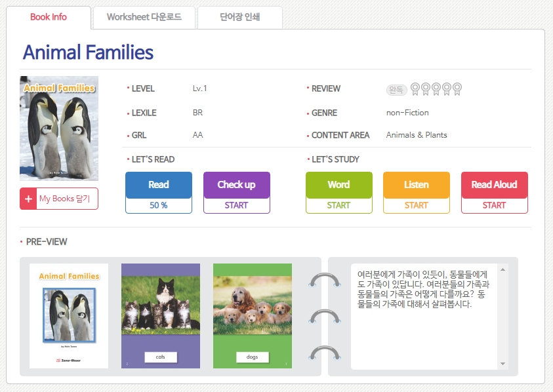Click the purple Check up button

coord(237,185)
